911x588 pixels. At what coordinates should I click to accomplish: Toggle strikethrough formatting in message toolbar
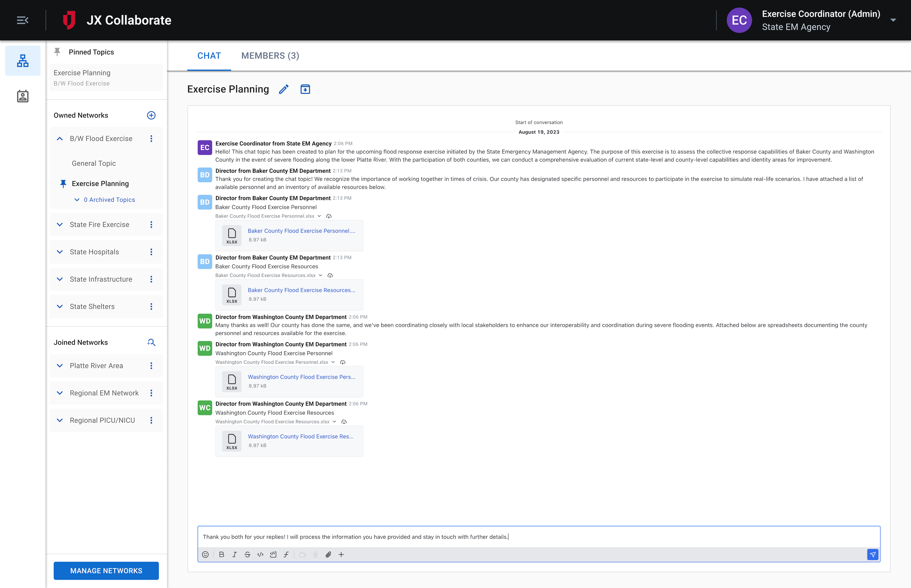(247, 554)
